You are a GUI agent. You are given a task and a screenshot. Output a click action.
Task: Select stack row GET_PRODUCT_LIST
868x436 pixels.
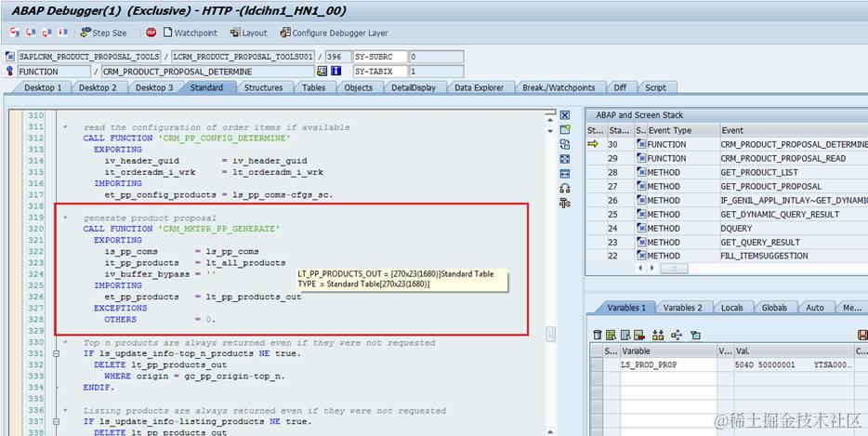(x=728, y=172)
